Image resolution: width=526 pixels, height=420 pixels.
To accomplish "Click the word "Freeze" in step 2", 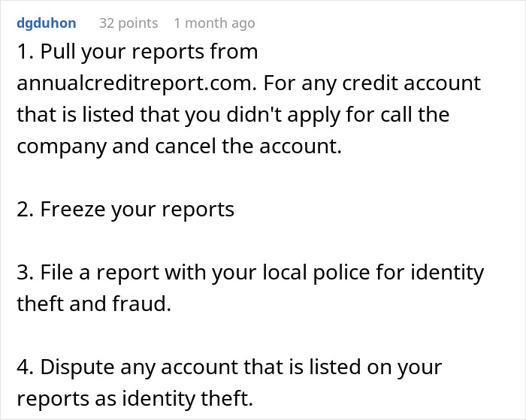I will tap(72, 209).
